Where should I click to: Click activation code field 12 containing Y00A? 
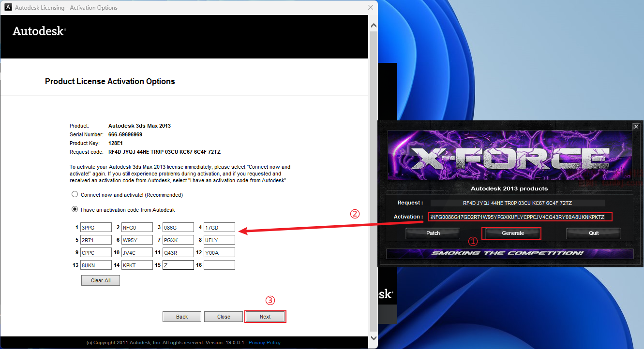(219, 252)
